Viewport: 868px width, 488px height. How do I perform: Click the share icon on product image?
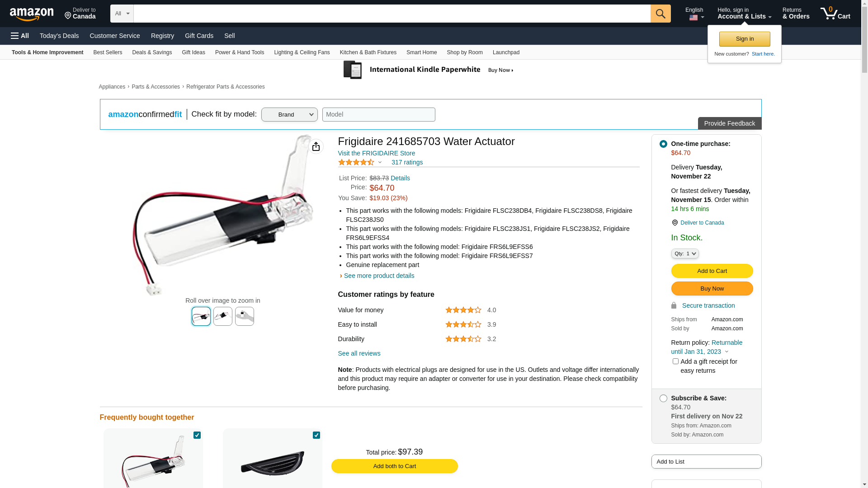(x=316, y=146)
